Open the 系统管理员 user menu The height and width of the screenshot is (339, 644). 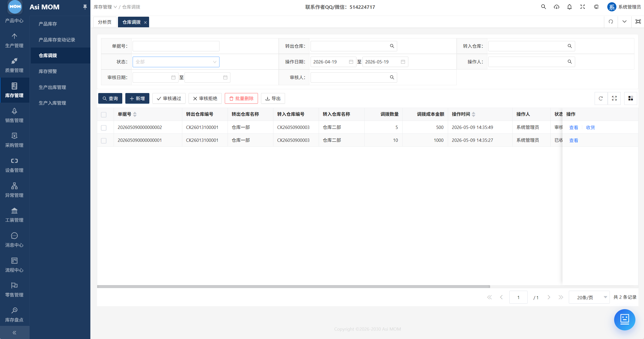tap(624, 7)
